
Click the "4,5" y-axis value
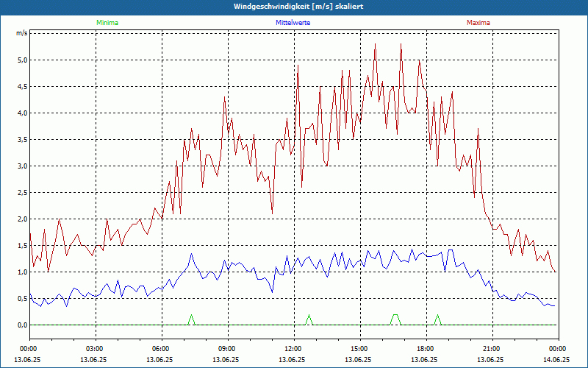coord(23,87)
